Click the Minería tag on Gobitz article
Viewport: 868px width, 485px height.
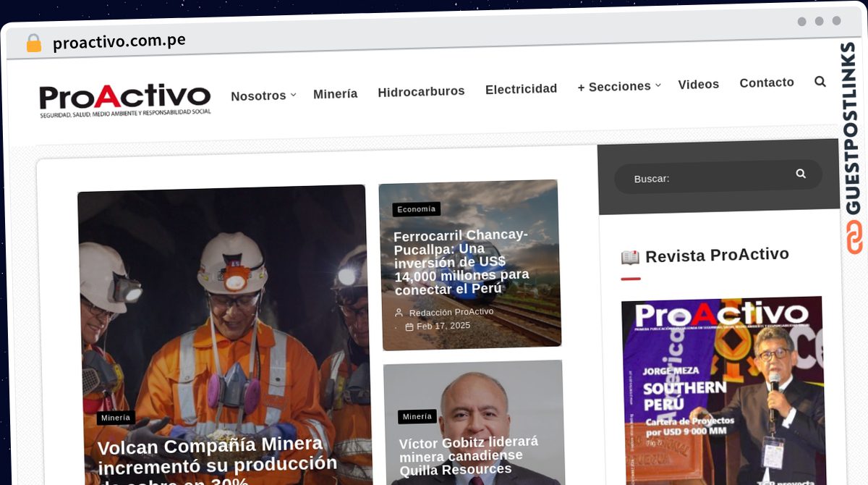(x=417, y=416)
